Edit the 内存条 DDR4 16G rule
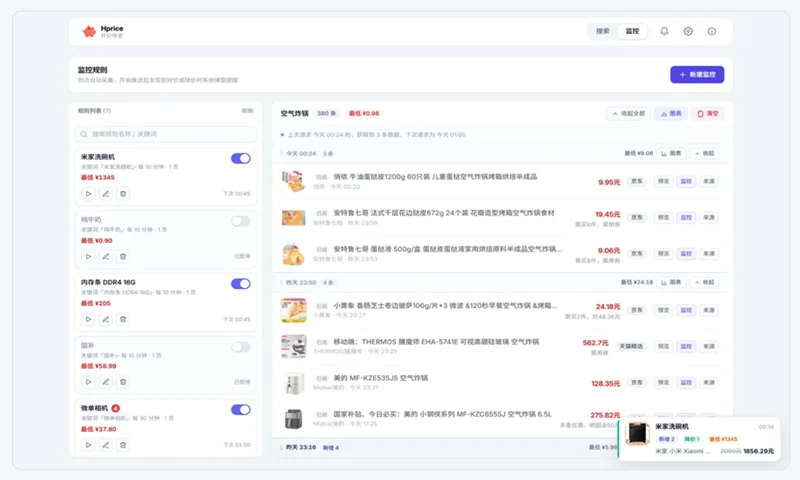This screenshot has width=800, height=480. point(106,319)
